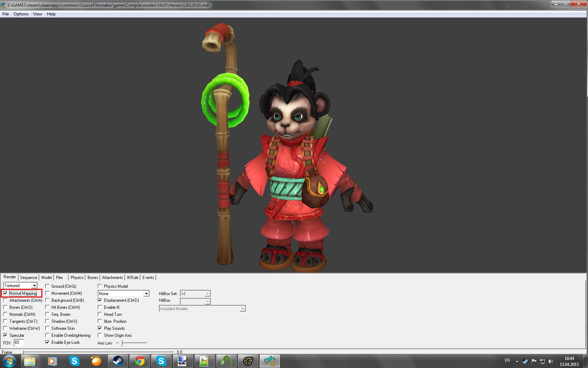The image size is (588, 368).
Task: Open the Help menu
Action: (x=51, y=14)
